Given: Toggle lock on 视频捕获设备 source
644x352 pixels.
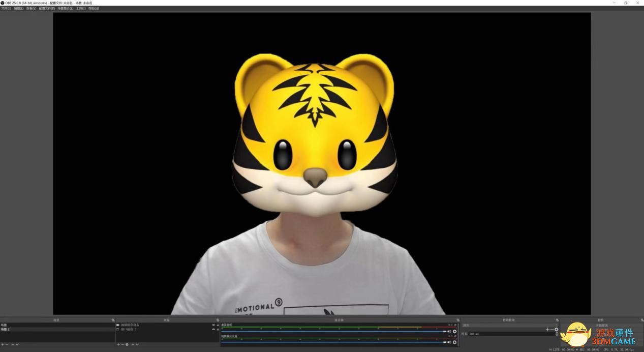Looking at the screenshot, I should pos(218,325).
